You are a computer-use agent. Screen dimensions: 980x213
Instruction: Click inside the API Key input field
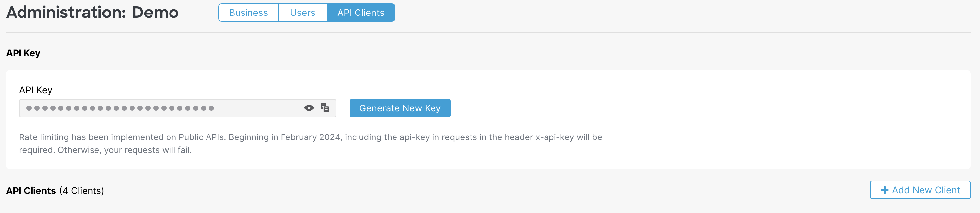[152, 108]
